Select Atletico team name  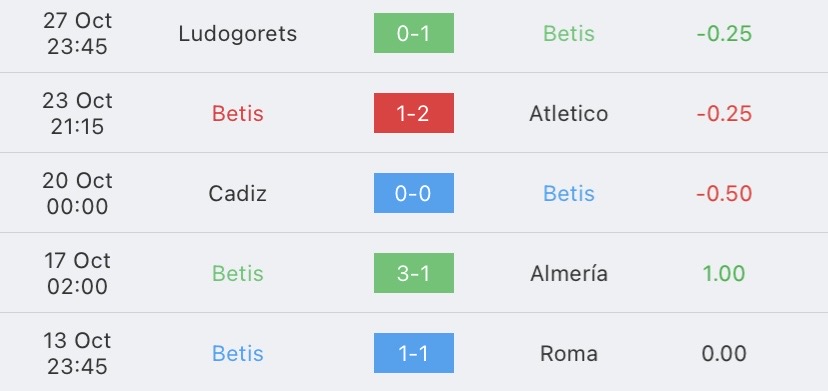[x=569, y=114]
